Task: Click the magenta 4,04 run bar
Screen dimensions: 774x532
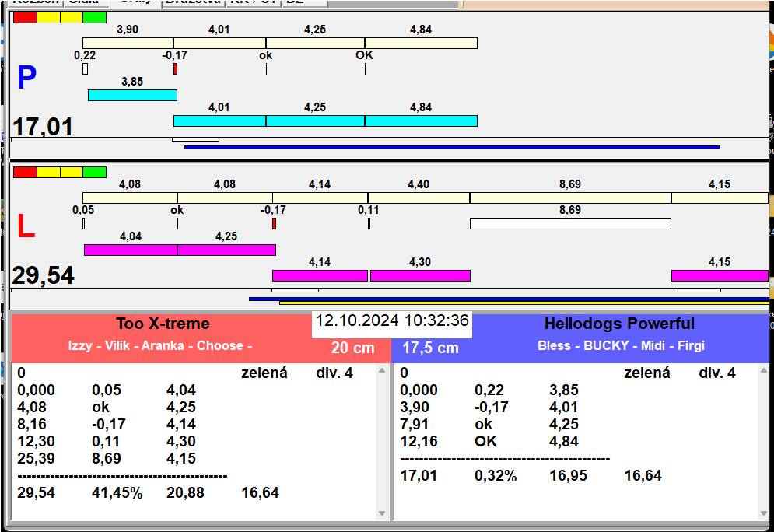Action: tap(131, 250)
